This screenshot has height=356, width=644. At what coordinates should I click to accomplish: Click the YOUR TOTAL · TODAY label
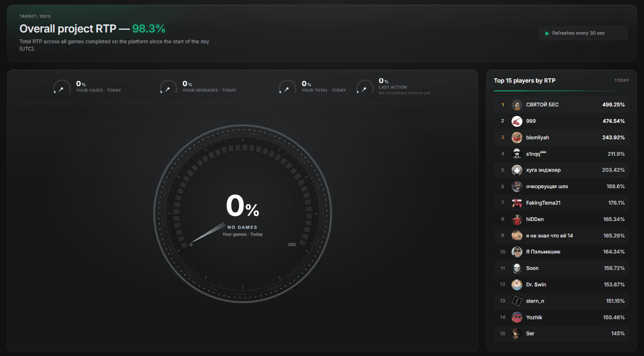coord(324,90)
